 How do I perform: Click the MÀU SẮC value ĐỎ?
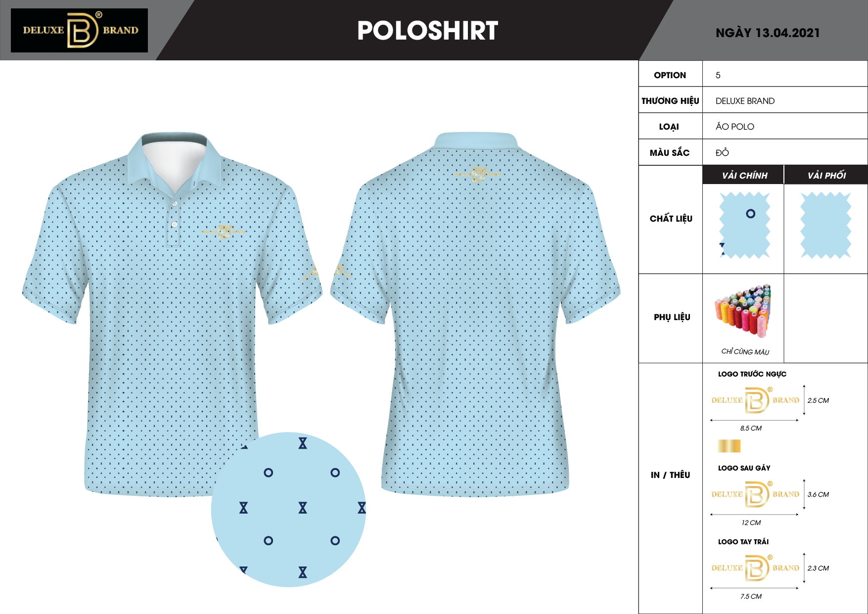[x=722, y=152]
